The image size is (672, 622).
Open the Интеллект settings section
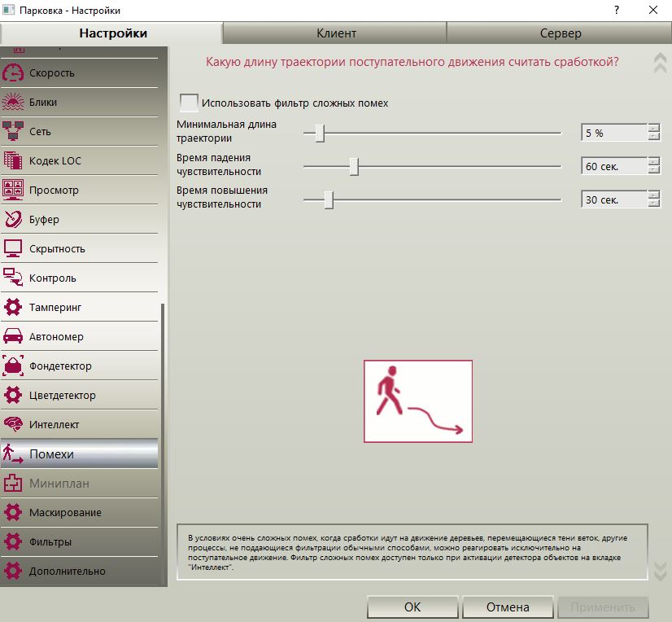pos(79,425)
